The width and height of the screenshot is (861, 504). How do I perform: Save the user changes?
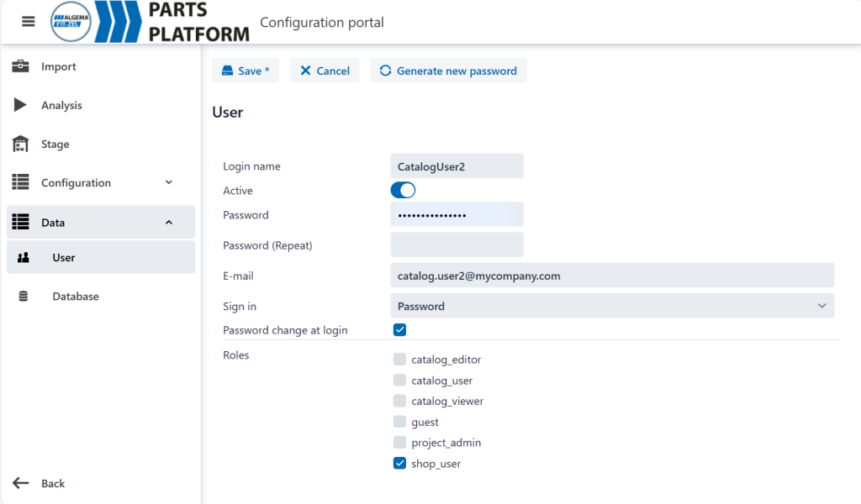pyautogui.click(x=246, y=71)
